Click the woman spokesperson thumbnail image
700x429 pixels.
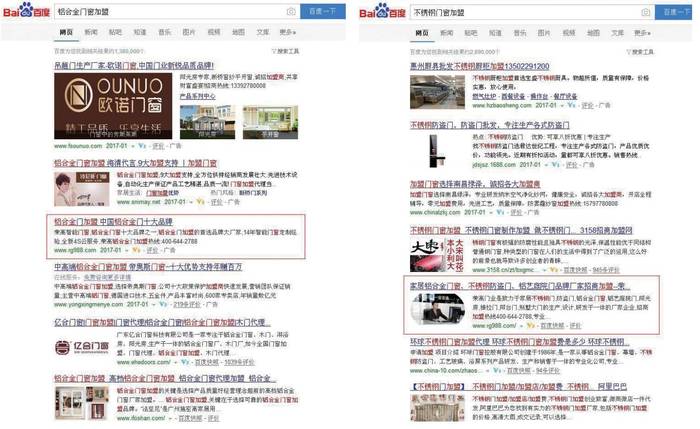[x=82, y=189]
